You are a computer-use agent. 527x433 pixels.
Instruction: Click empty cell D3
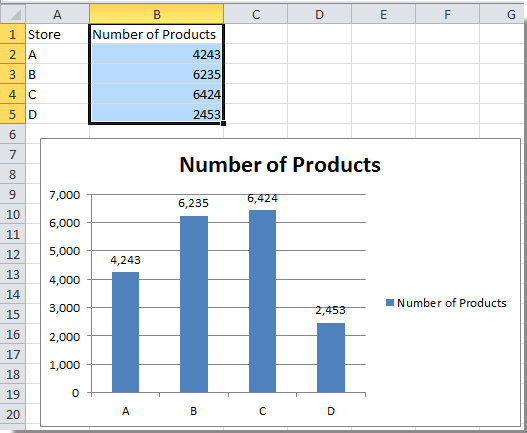click(319, 74)
